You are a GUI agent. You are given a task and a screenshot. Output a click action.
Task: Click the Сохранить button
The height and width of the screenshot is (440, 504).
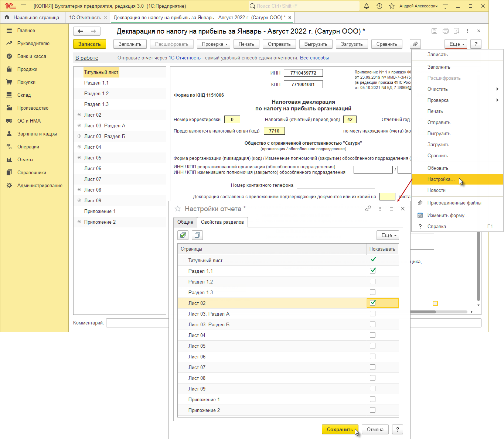pyautogui.click(x=340, y=429)
